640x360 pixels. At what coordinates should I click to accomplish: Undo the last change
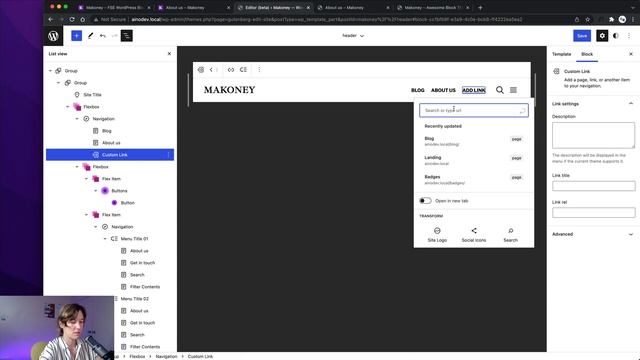tap(102, 36)
